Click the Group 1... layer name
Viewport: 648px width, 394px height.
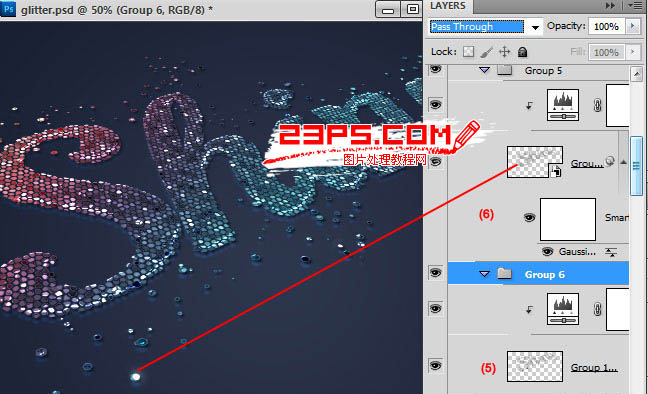coord(594,368)
